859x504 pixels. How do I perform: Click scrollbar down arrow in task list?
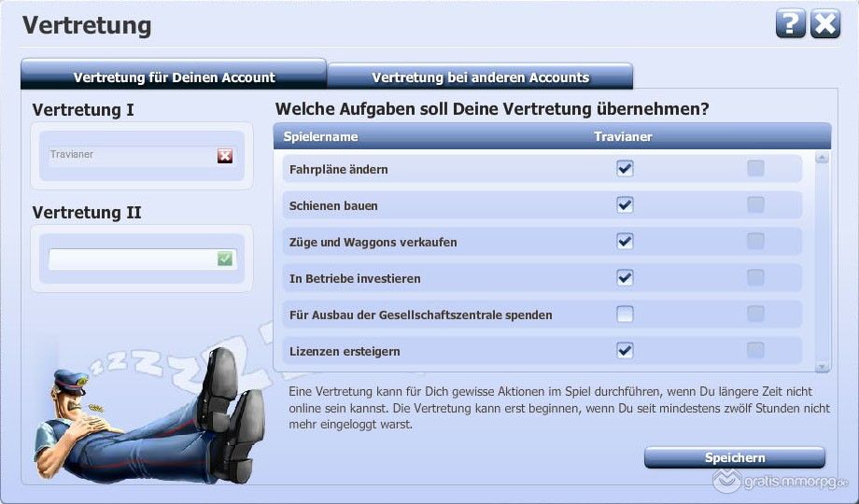[x=823, y=367]
